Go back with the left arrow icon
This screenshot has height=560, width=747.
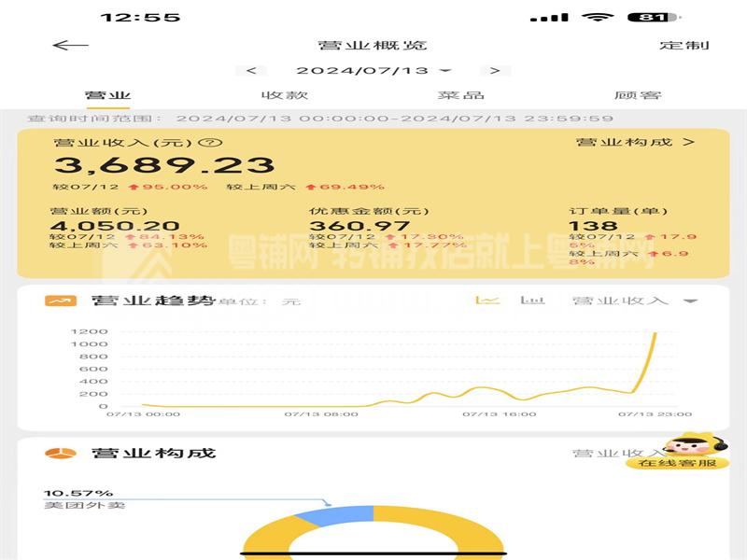pyautogui.click(x=71, y=45)
